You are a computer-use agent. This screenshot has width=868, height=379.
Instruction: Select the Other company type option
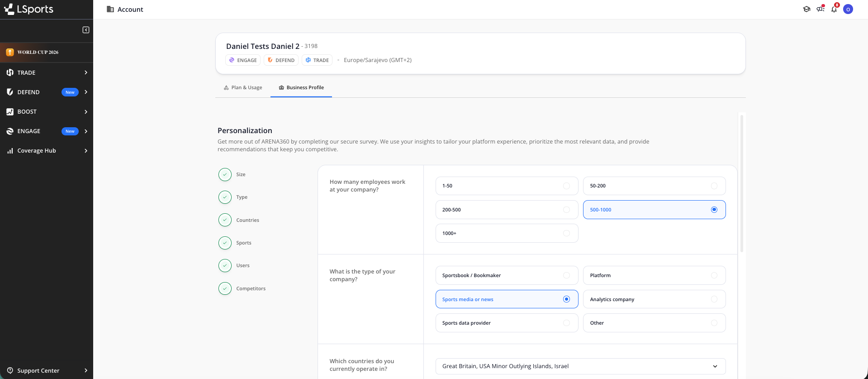654,323
